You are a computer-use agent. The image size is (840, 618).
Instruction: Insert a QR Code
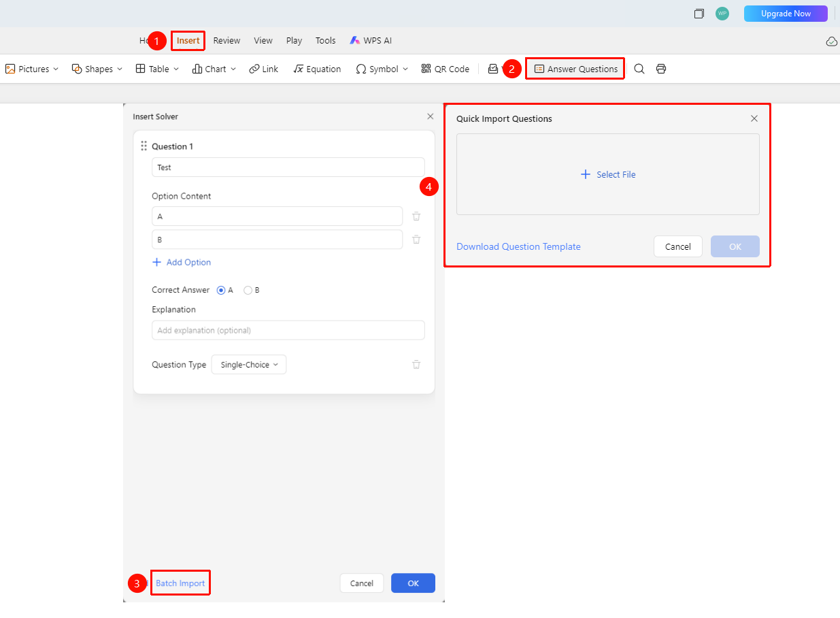pos(445,69)
